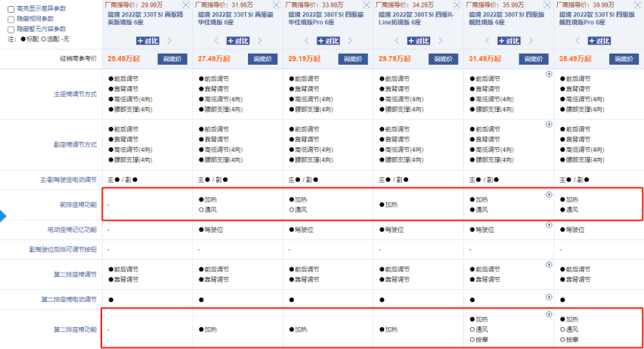Move the 39.99万 model column left
Viewport: 644px width, 349px height.
click(x=577, y=41)
